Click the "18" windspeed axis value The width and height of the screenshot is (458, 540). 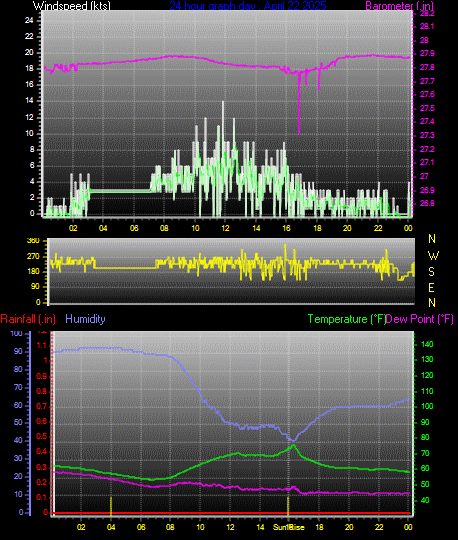point(29,69)
